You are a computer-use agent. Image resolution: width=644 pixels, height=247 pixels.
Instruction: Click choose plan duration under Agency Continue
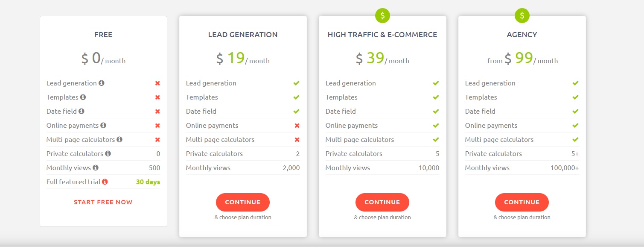point(522,217)
